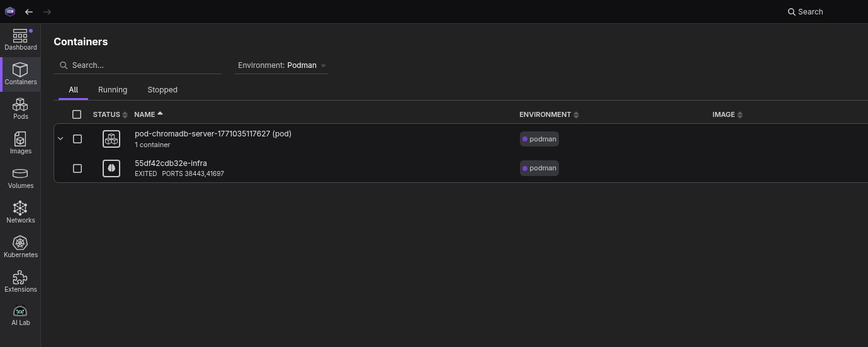Open the Kubernetes section
The height and width of the screenshot is (347, 868).
(20, 247)
